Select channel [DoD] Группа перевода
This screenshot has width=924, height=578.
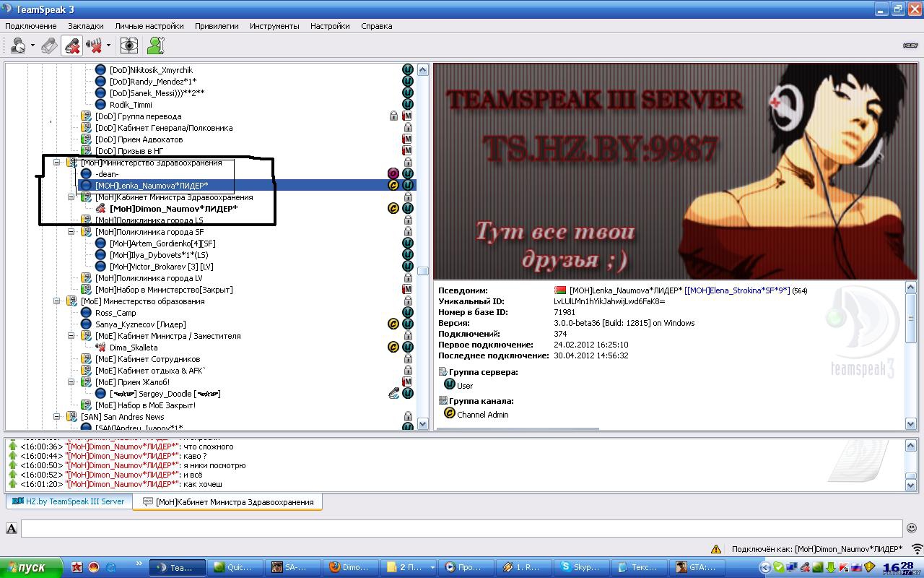coord(138,116)
